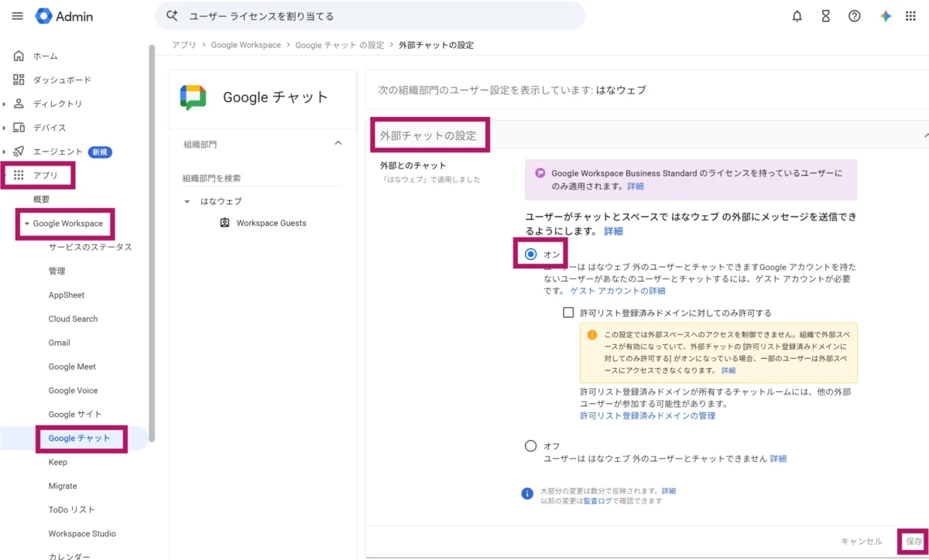This screenshot has height=560, width=929.
Task: Open the ゲスト アカウントの詳細 link
Action: pos(618,291)
